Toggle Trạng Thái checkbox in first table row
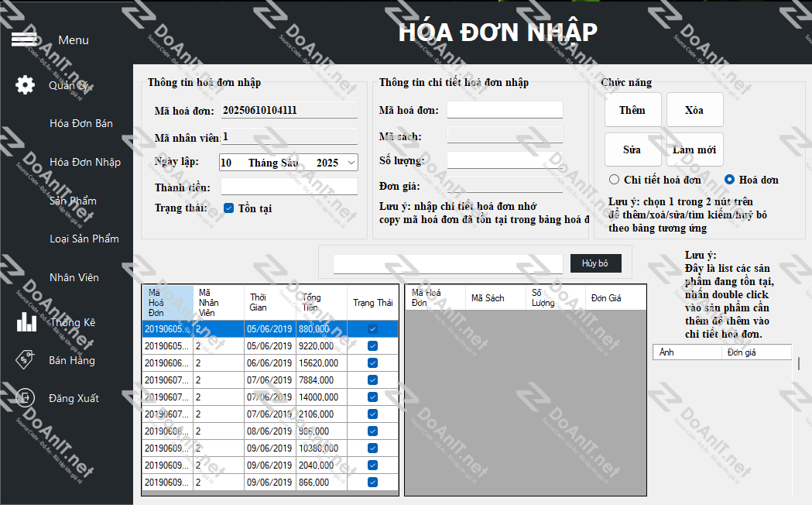812x505 pixels. [x=373, y=329]
